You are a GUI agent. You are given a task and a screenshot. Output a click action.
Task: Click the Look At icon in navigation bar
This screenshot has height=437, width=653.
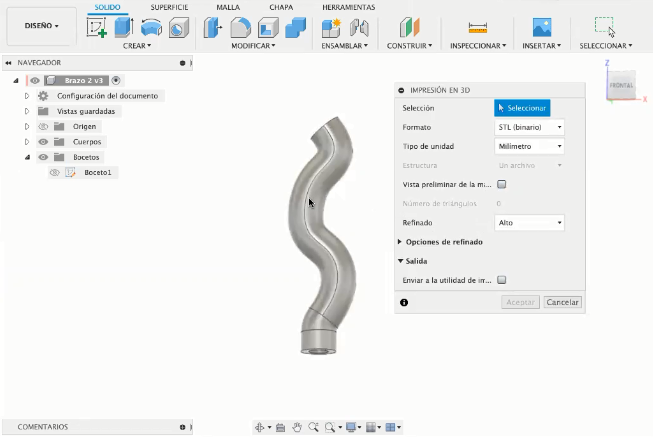pyautogui.click(x=280, y=427)
